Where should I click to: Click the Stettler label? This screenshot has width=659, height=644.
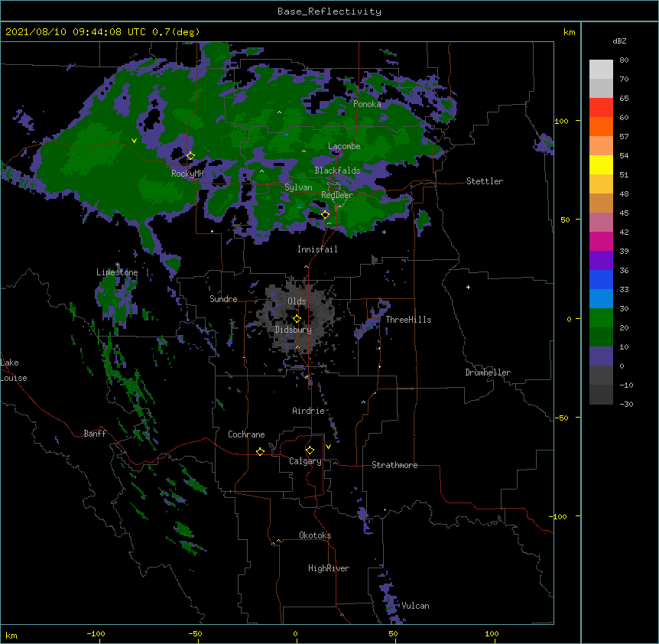[x=485, y=181]
